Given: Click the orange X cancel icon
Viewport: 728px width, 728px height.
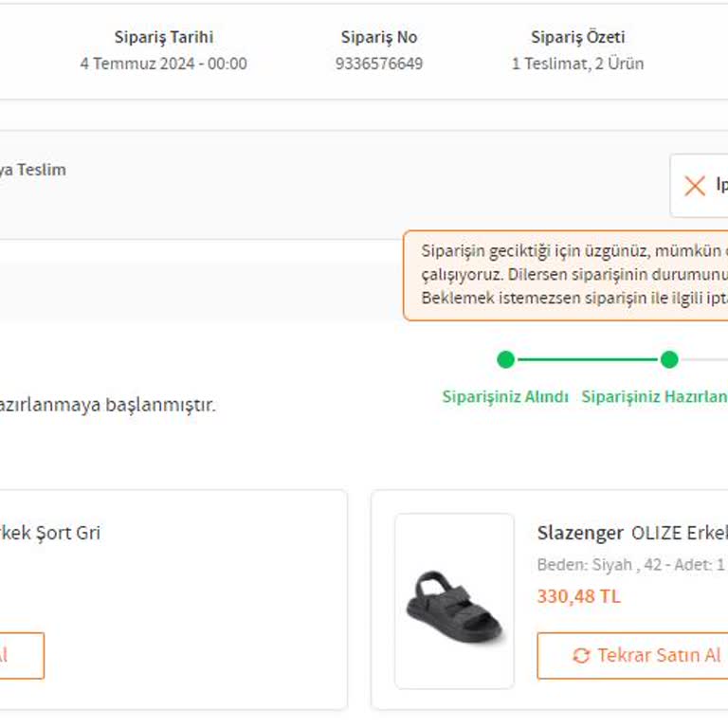Looking at the screenshot, I should tap(695, 186).
